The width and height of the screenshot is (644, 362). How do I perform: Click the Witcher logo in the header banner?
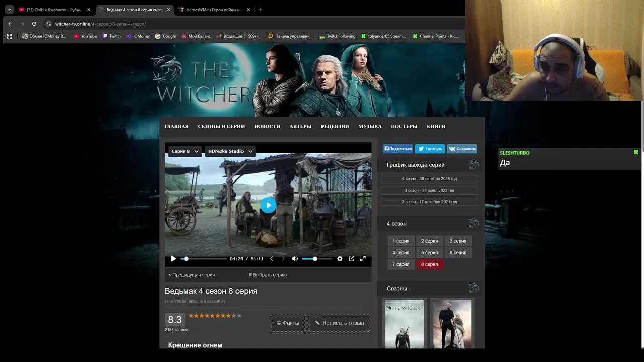201,79
